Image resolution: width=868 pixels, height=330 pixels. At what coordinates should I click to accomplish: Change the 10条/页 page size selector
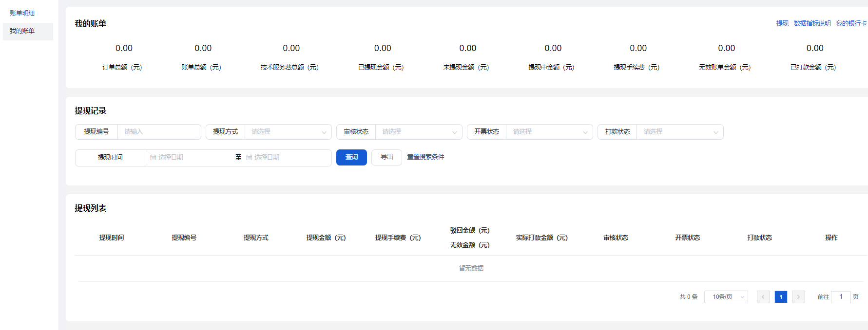tap(726, 297)
